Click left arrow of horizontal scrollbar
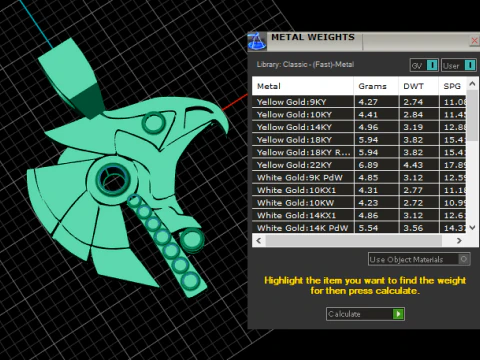The height and width of the screenshot is (360, 480). coord(259,240)
